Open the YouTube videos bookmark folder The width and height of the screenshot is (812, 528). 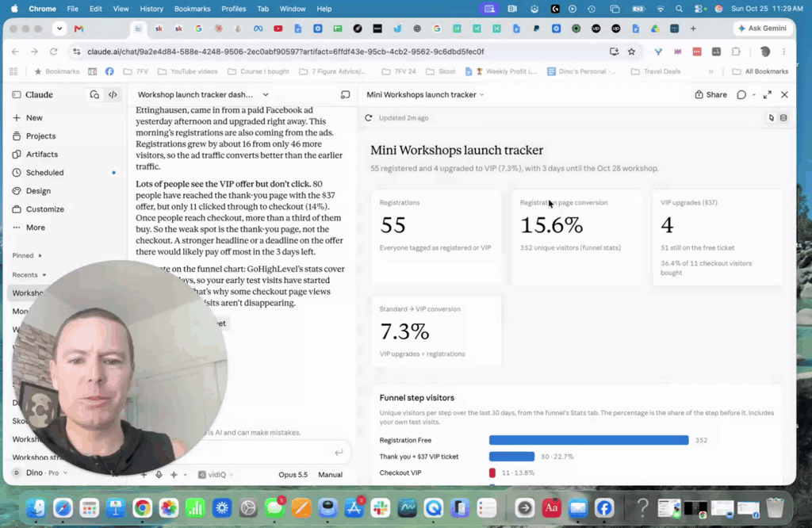187,71
